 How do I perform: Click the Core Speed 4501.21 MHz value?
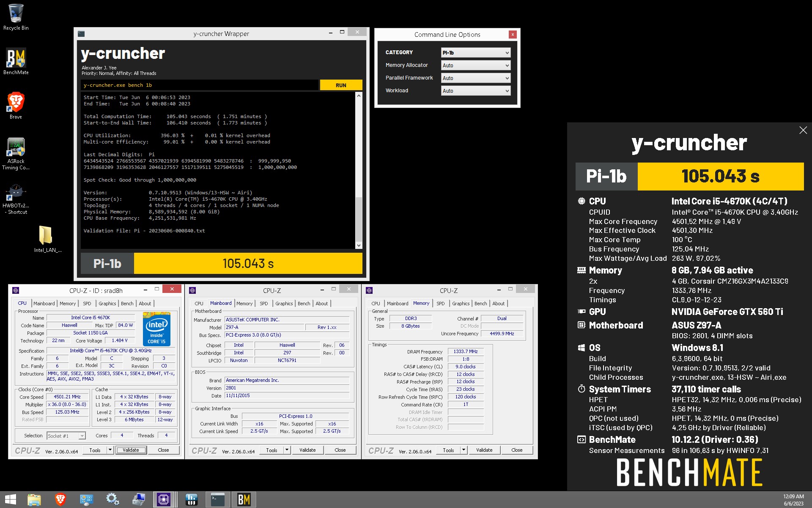(x=67, y=397)
